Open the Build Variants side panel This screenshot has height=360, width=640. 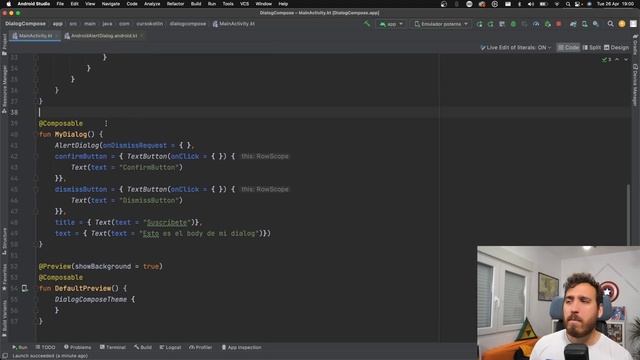tap(4, 318)
